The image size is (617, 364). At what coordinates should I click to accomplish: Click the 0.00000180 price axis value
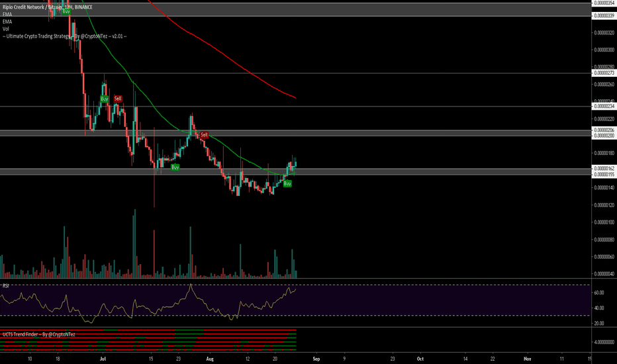coord(604,153)
